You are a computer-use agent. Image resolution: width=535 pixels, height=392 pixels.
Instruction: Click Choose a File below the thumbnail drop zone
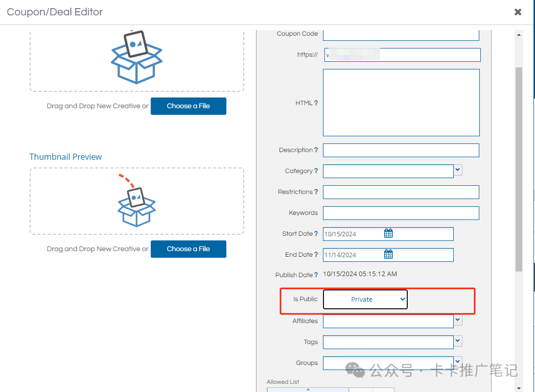tap(188, 249)
